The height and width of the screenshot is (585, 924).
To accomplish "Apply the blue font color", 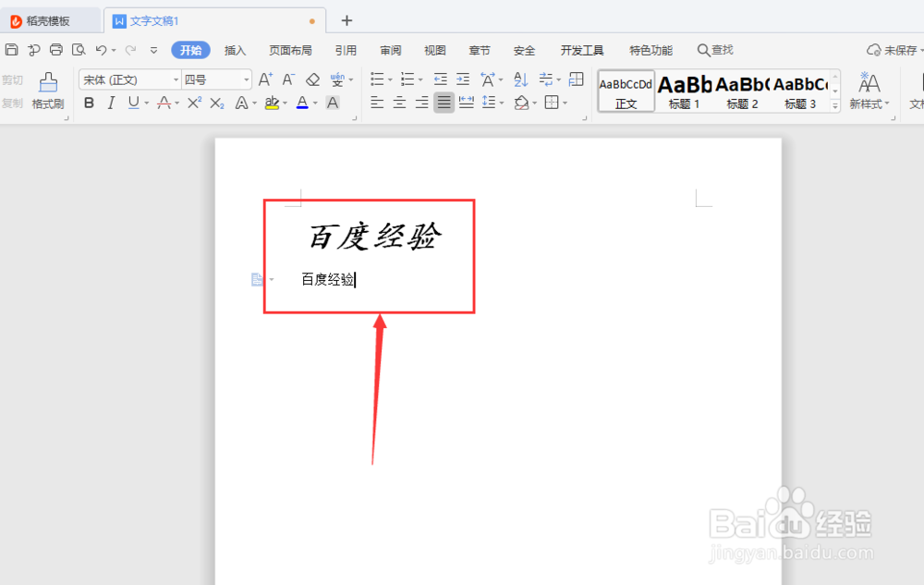I will click(302, 104).
